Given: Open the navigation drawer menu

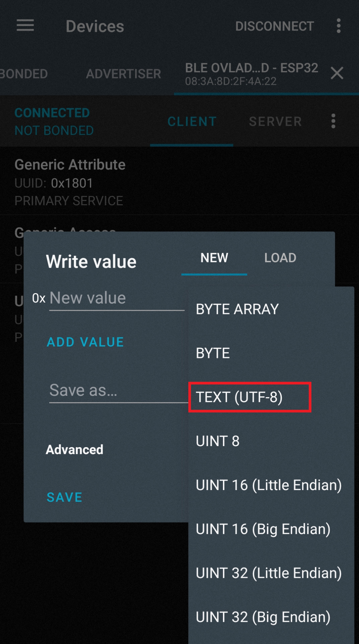Looking at the screenshot, I should tap(25, 26).
